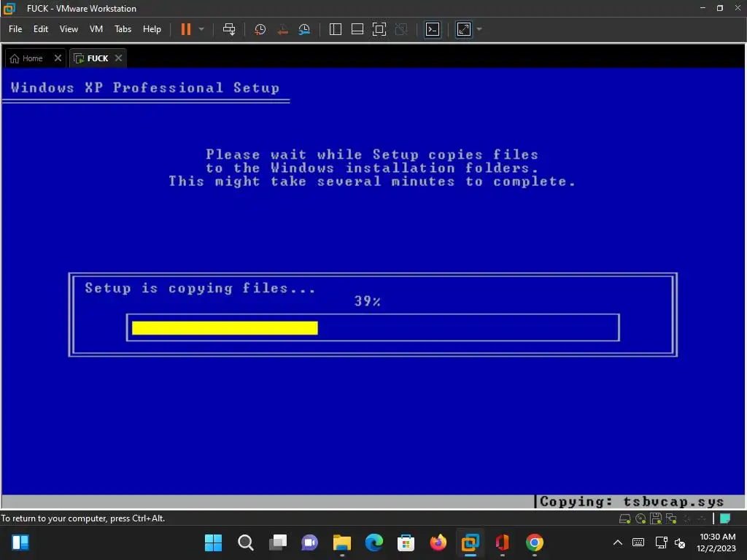Open the Edit menu

(x=41, y=29)
